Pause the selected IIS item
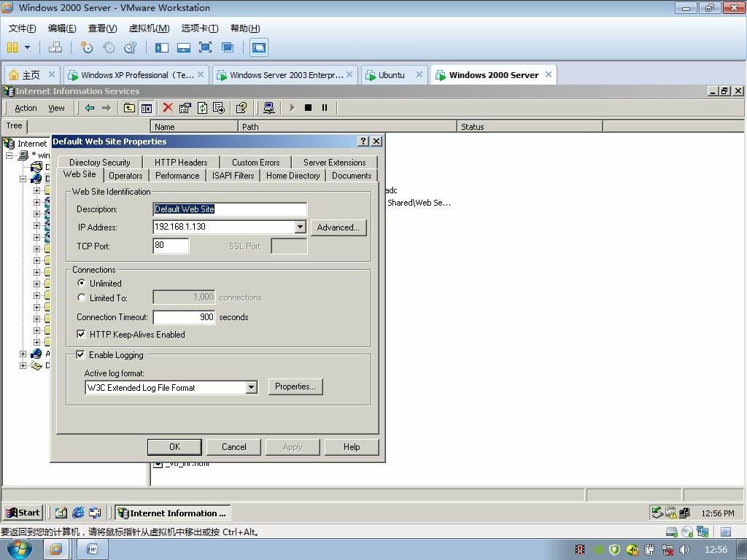The width and height of the screenshot is (747, 560). pyautogui.click(x=325, y=108)
